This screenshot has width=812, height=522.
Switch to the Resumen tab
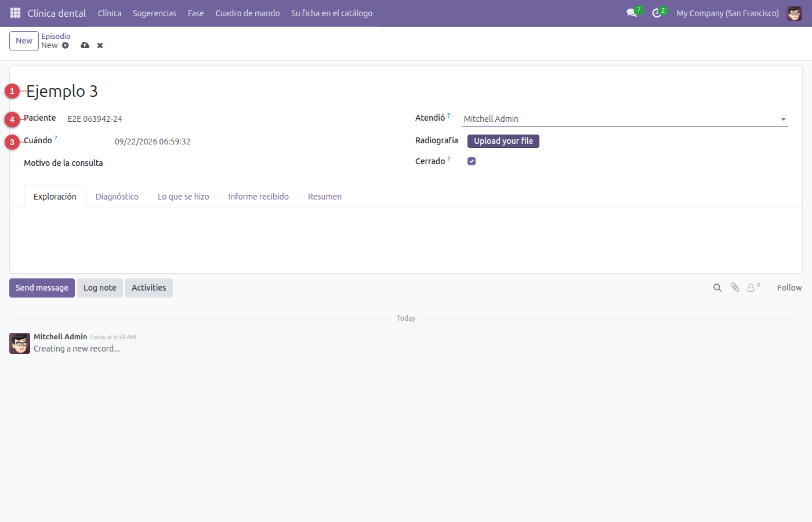[325, 197]
